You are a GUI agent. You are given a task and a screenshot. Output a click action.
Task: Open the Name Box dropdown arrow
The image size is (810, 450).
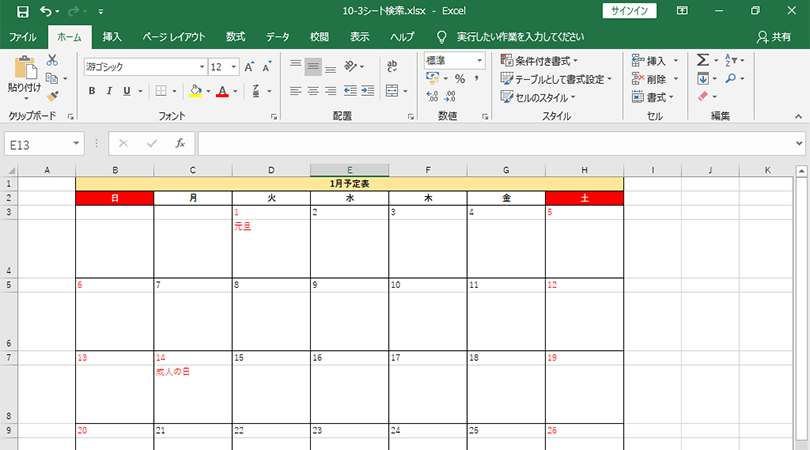[76, 144]
